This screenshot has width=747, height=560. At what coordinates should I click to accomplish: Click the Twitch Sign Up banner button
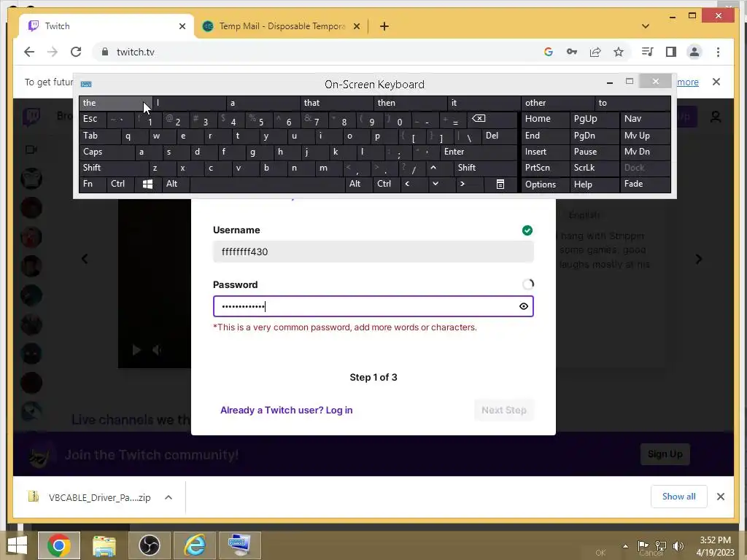tap(665, 454)
